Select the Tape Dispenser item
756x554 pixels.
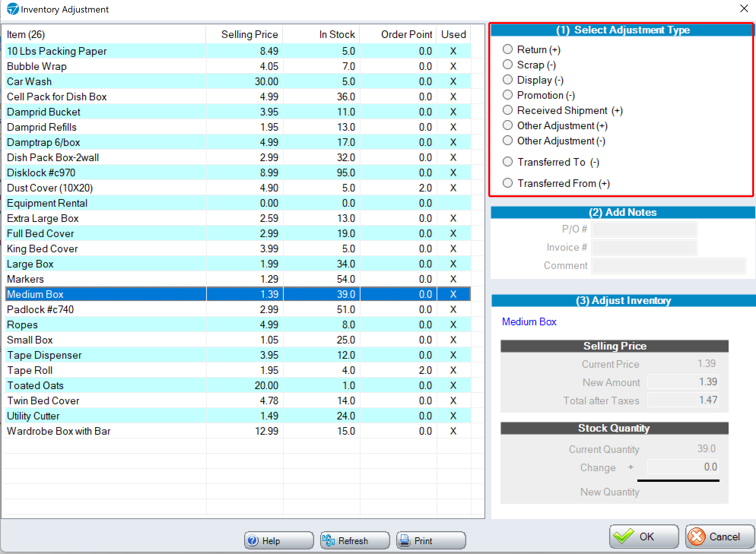(x=238, y=355)
